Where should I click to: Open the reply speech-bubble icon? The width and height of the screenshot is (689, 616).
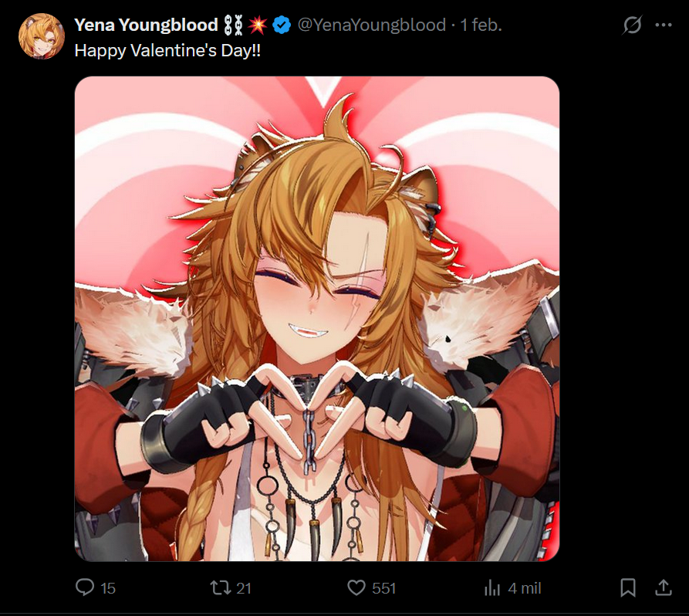pos(85,587)
